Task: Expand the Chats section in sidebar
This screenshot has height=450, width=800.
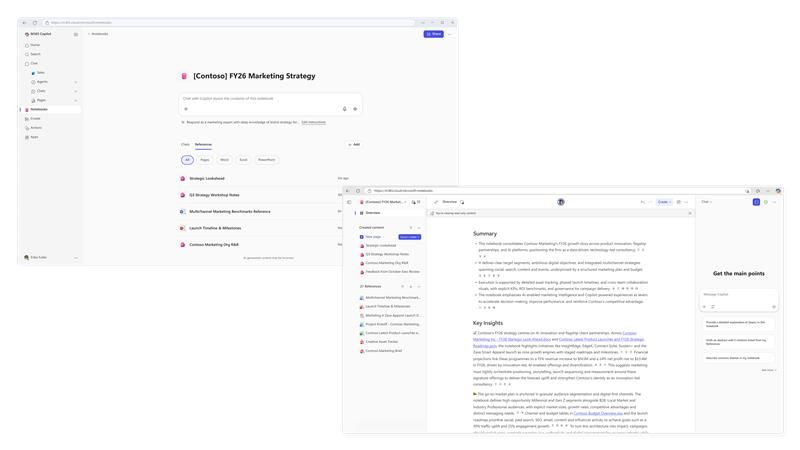Action: (x=76, y=91)
